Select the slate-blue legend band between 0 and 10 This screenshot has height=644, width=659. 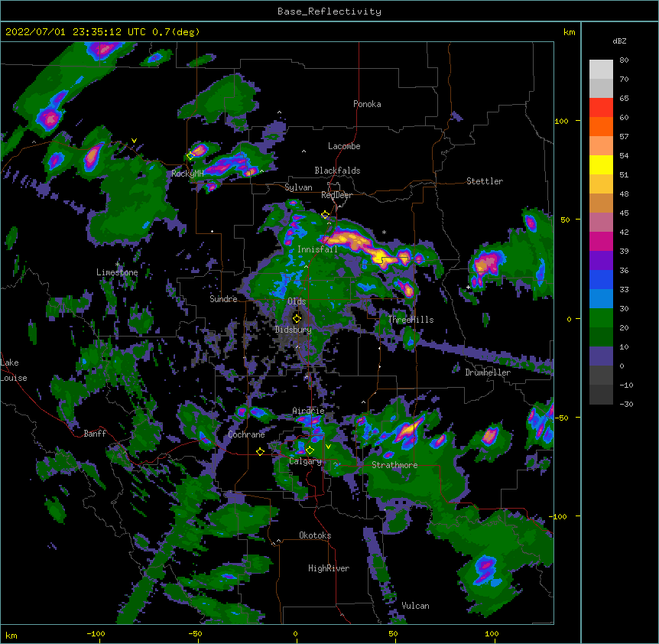(601, 356)
